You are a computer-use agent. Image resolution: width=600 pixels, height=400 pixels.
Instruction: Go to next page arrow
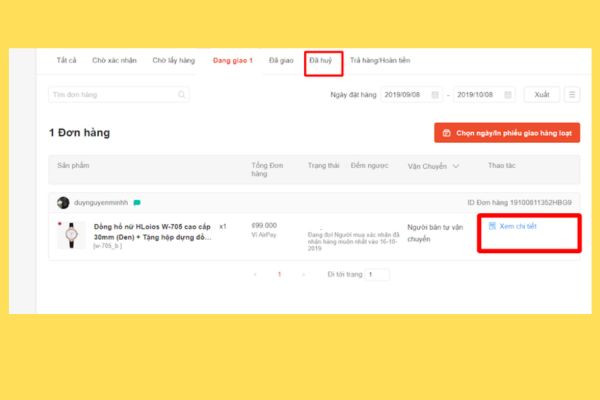click(303, 274)
